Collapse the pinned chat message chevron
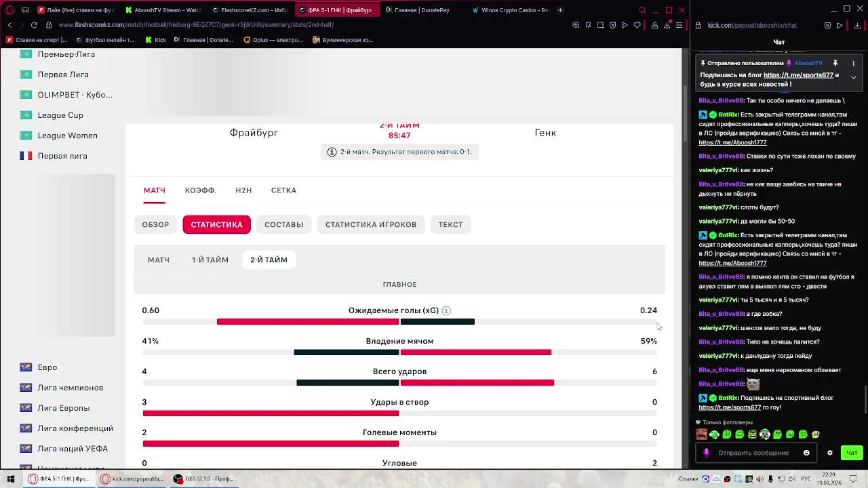The image size is (868, 488). tap(854, 78)
